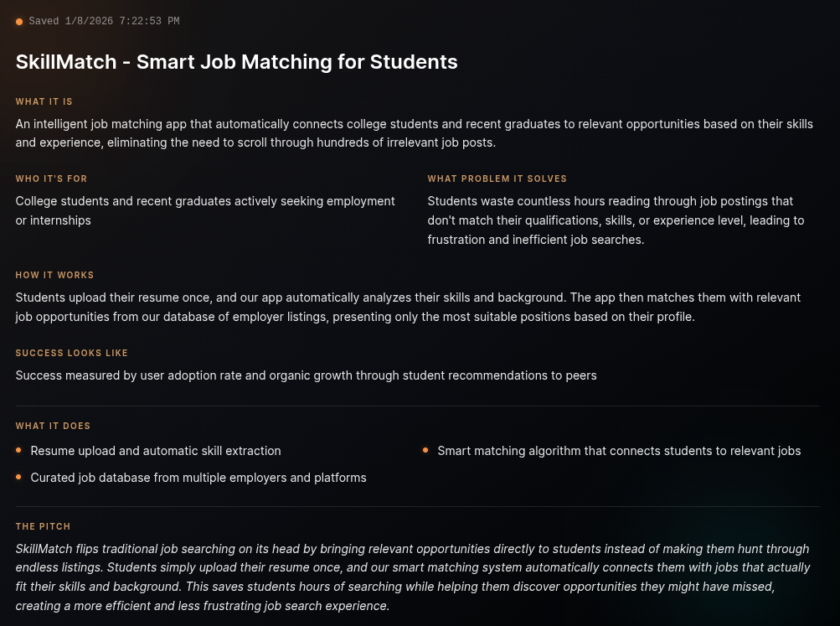The image size is (840, 626).
Task: Select the WHO IT'S FOR heading
Action: point(51,179)
